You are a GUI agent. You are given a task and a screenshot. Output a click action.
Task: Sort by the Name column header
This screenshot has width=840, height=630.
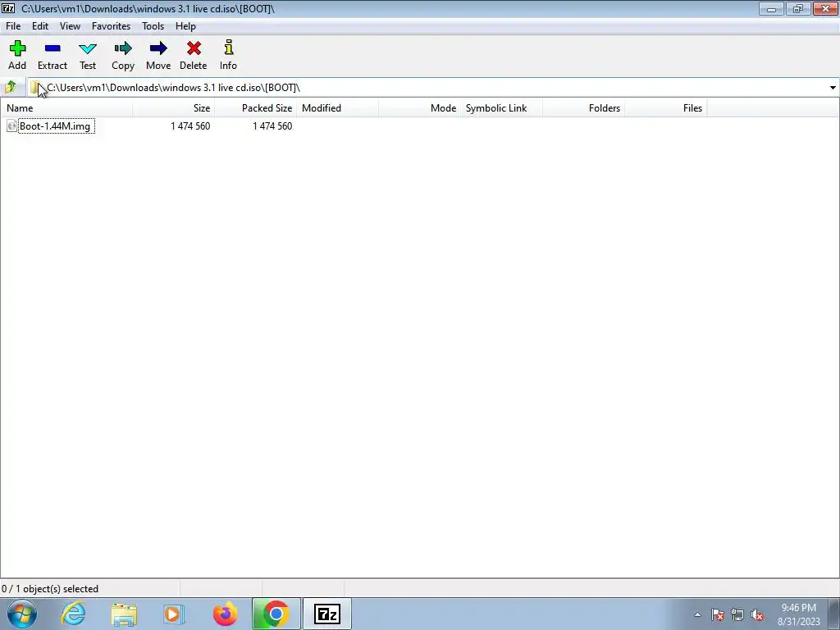click(66, 108)
